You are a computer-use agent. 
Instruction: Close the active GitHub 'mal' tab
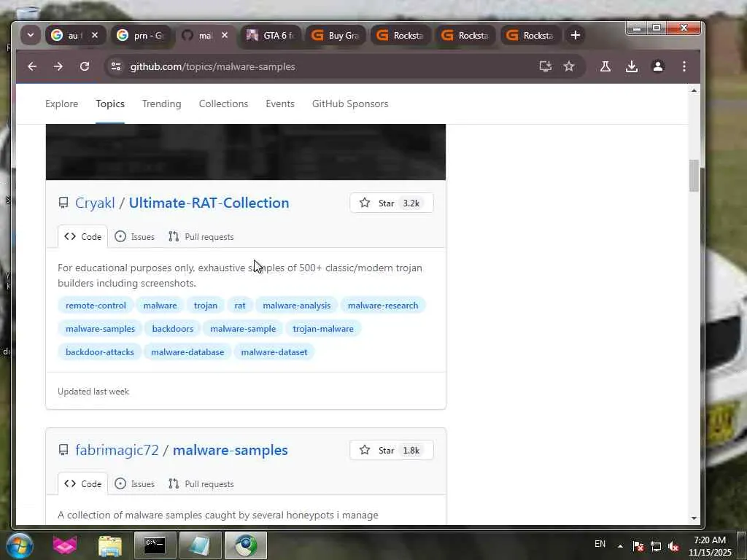click(225, 35)
